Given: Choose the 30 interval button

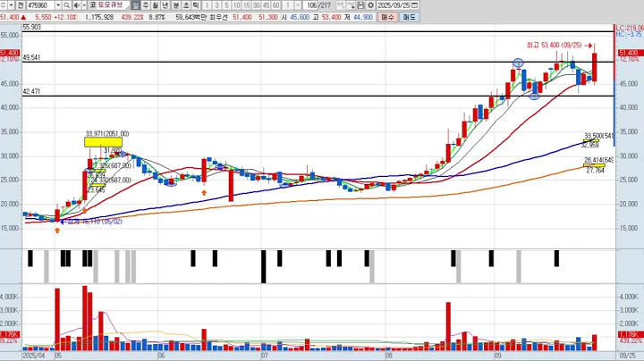Looking at the screenshot, I should [257, 5].
